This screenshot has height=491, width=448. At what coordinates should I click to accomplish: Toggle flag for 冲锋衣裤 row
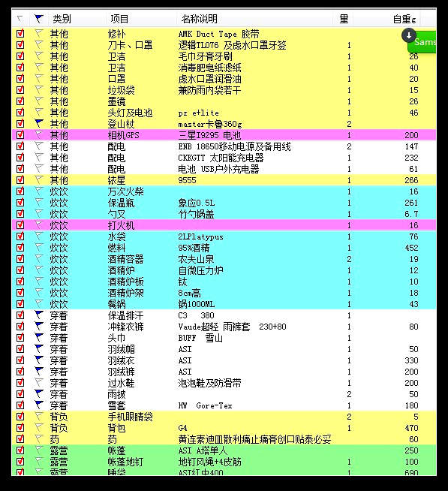[38, 327]
